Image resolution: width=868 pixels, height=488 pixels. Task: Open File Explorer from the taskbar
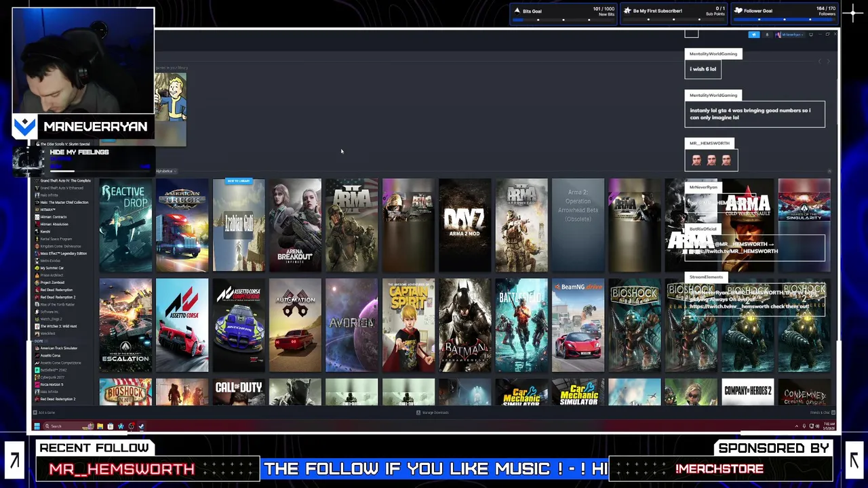pos(100,426)
